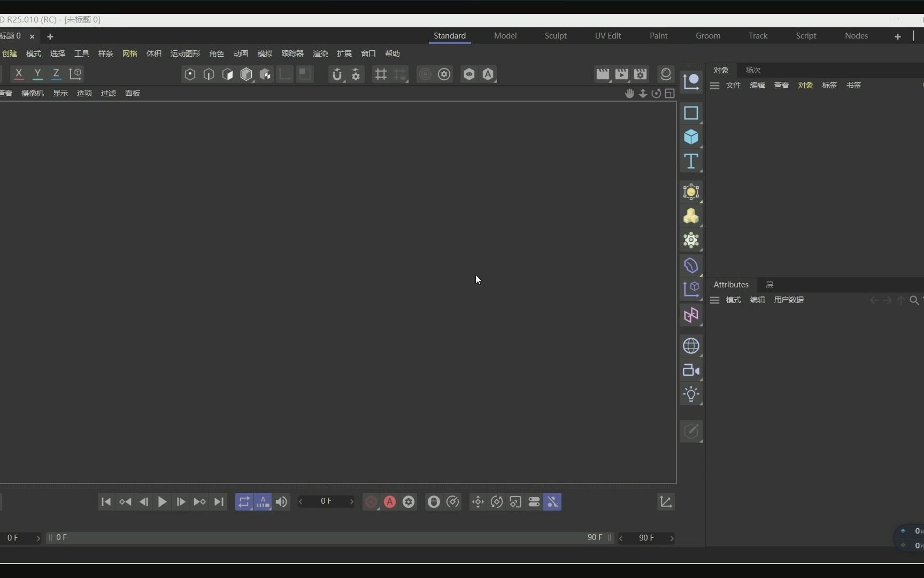Switch to the Sculpt layout tab
Image resolution: width=924 pixels, height=578 pixels.
click(x=556, y=35)
